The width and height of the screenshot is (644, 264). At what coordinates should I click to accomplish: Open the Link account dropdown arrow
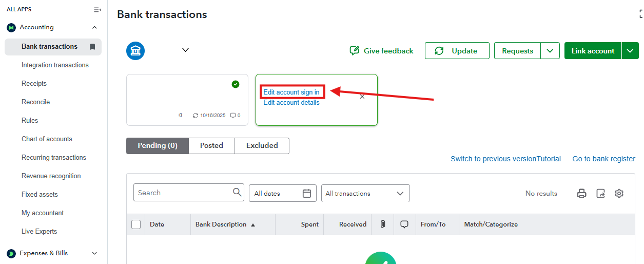[x=630, y=51]
